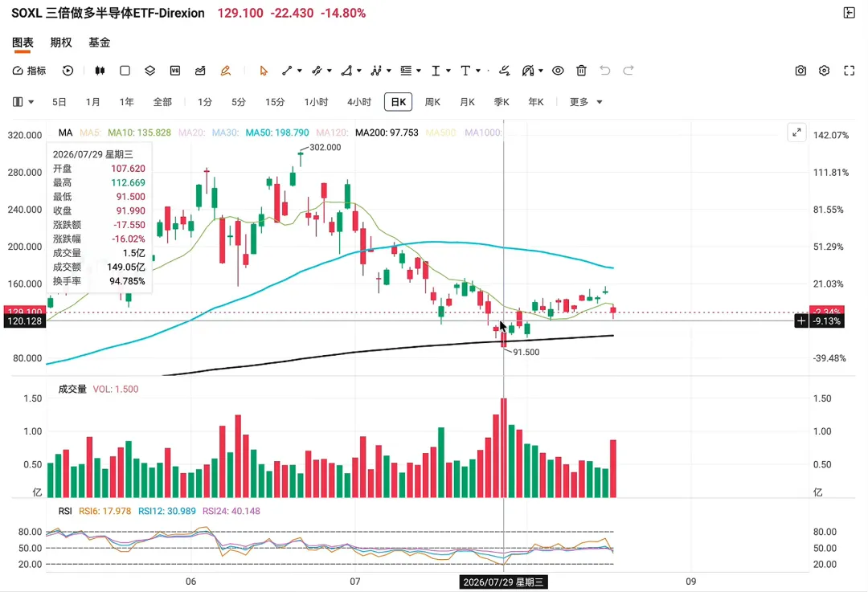Click the redo arrow icon

628,70
